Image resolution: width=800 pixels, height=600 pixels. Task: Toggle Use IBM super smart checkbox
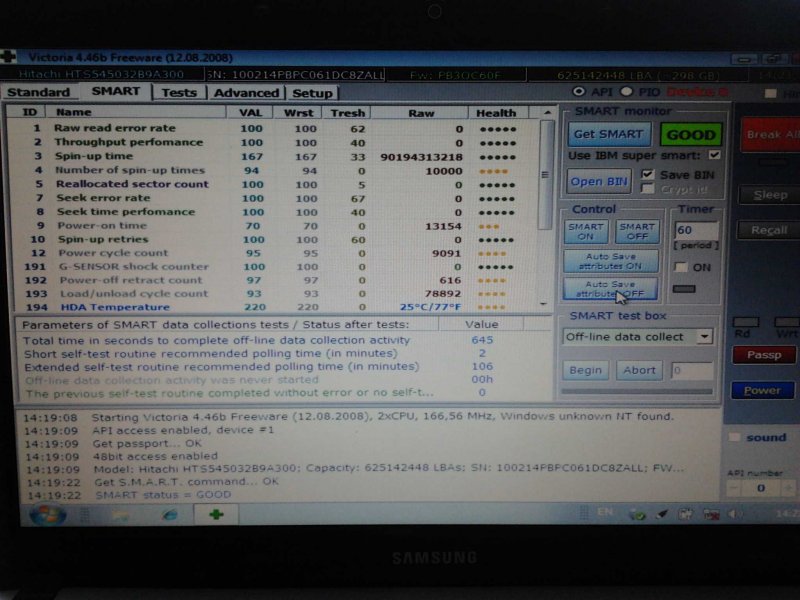[714, 156]
